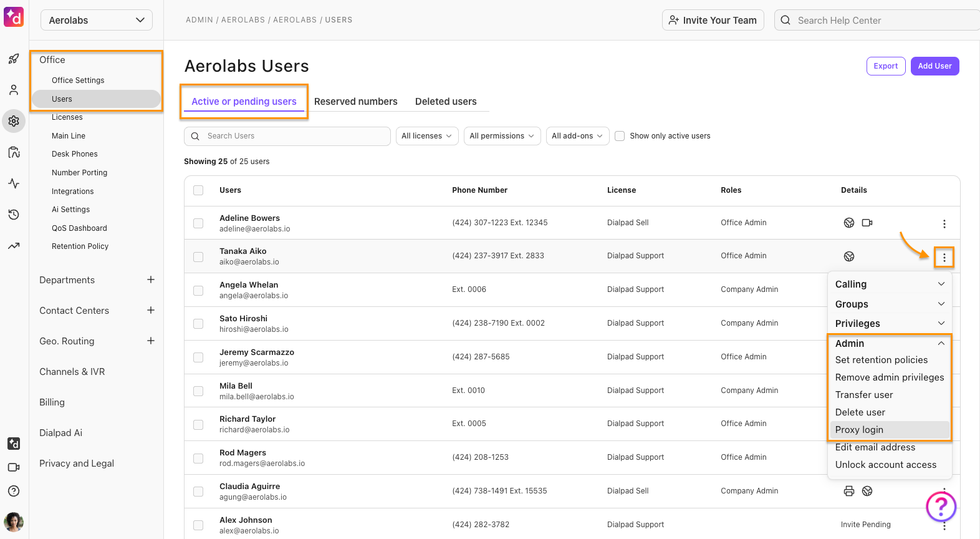Open the All permissions filter dropdown
This screenshot has height=539, width=980.
pyautogui.click(x=502, y=136)
